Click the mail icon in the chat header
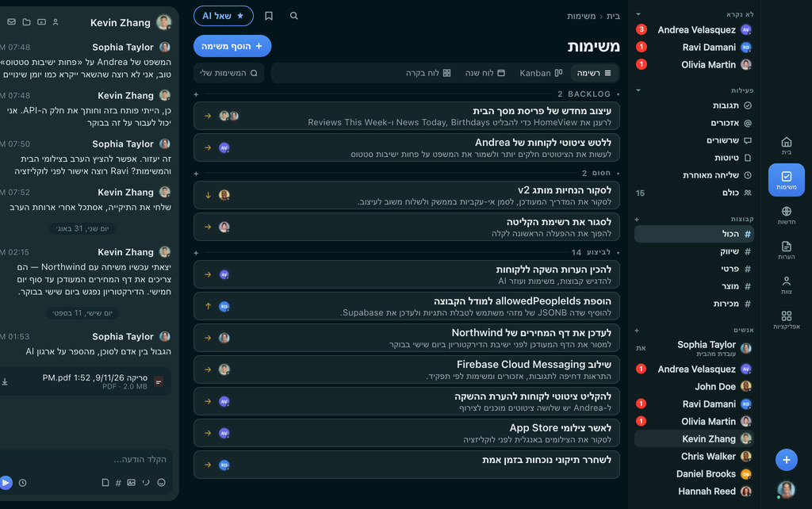Viewport: 812px width, 509px height. coord(11,21)
